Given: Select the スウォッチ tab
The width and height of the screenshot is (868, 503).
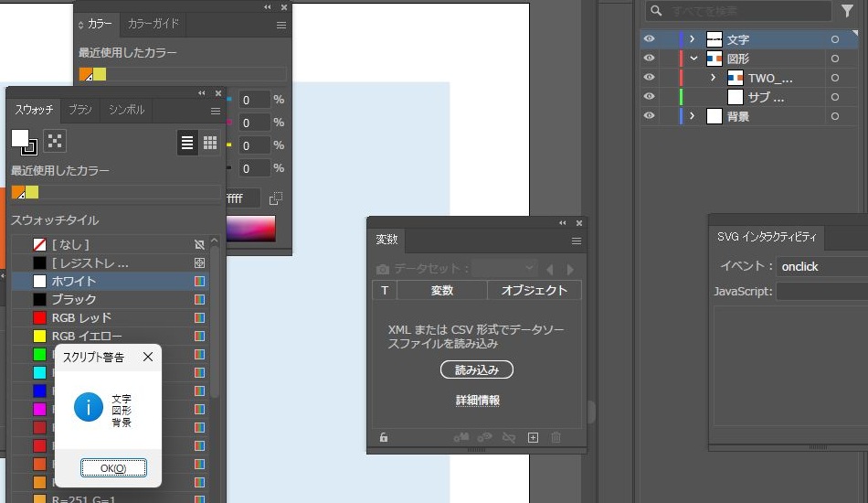Looking at the screenshot, I should [34, 110].
